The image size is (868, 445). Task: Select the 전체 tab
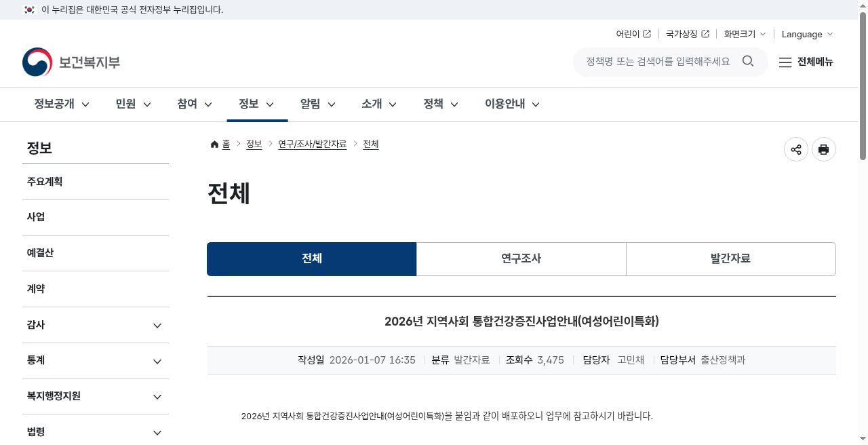(x=312, y=259)
